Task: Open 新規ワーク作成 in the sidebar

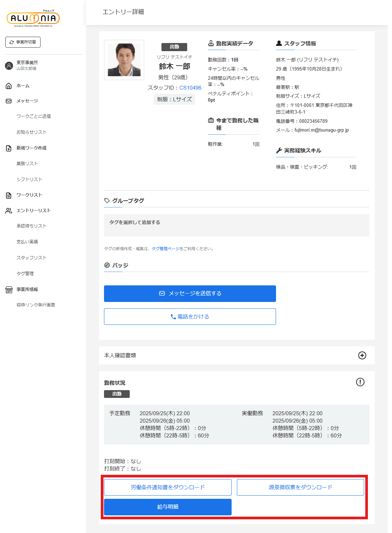Action: pyautogui.click(x=31, y=148)
